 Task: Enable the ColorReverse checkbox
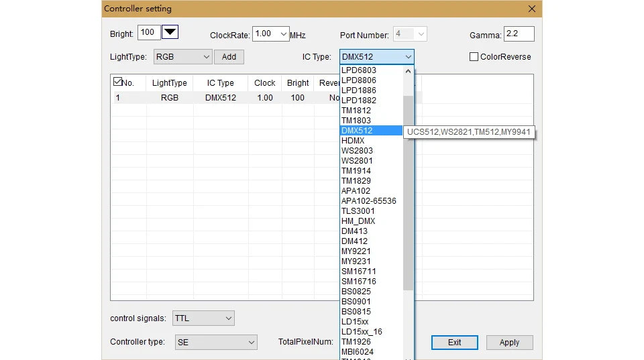click(x=474, y=56)
